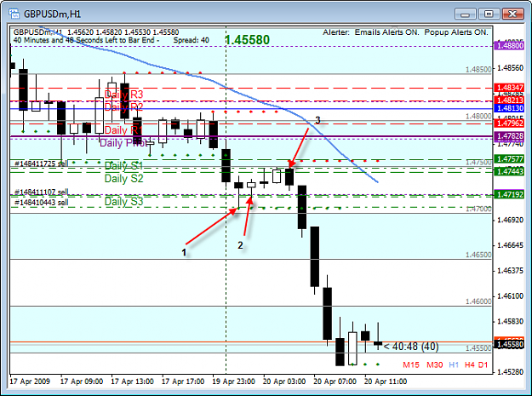The width and height of the screenshot is (532, 396).
Task: Click the Daily R2 level label
Action: click(123, 107)
